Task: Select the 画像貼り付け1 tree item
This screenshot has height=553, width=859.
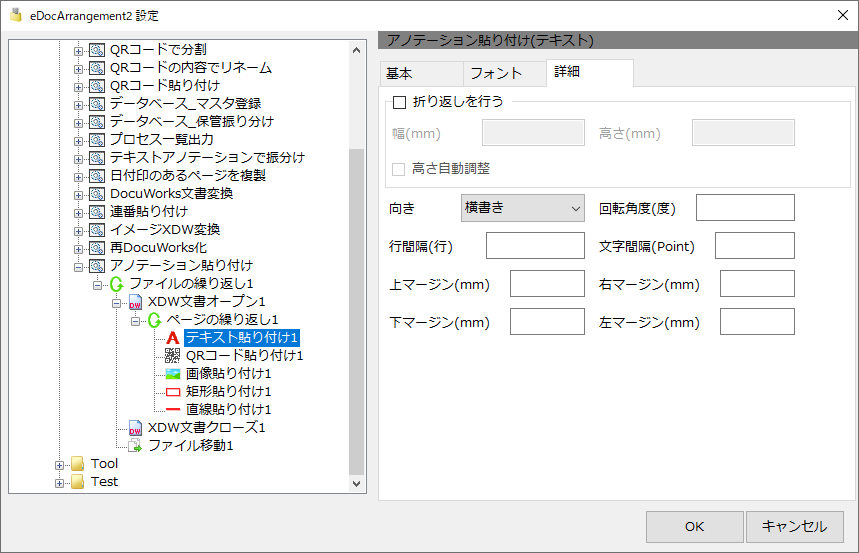Action: [228, 374]
